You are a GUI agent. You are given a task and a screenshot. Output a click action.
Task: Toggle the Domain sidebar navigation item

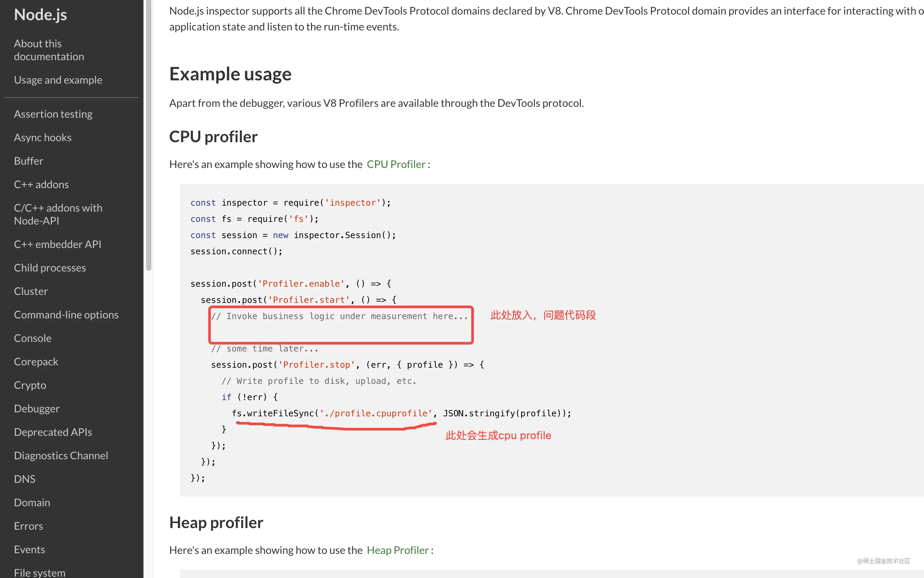pos(32,502)
